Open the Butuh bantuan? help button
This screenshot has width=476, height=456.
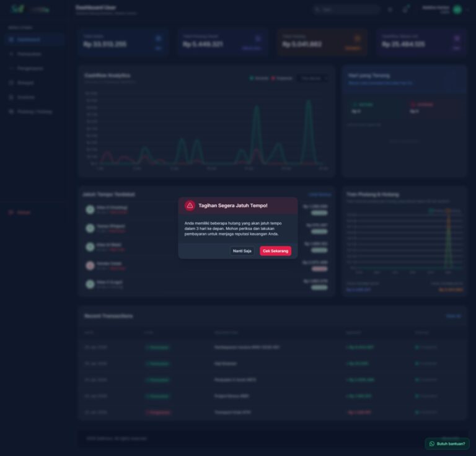tap(447, 444)
